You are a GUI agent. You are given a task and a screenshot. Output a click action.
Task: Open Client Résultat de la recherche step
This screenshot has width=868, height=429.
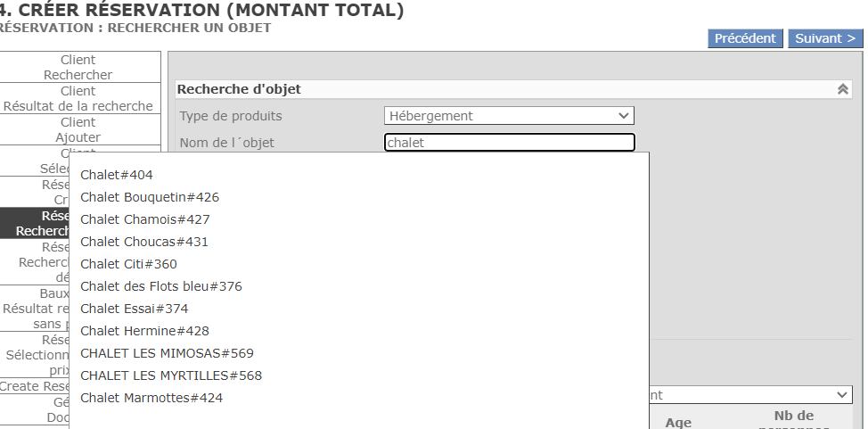pyautogui.click(x=78, y=99)
